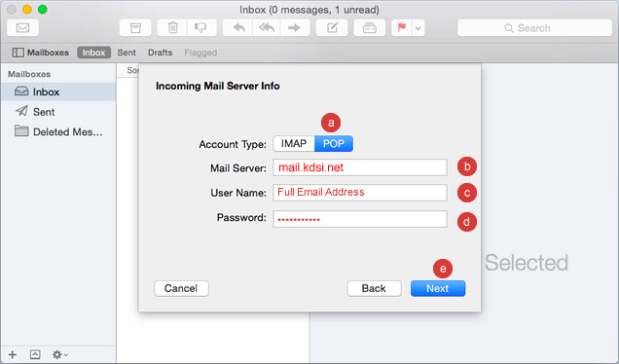Compose a new message with the pencil icon

(x=332, y=28)
